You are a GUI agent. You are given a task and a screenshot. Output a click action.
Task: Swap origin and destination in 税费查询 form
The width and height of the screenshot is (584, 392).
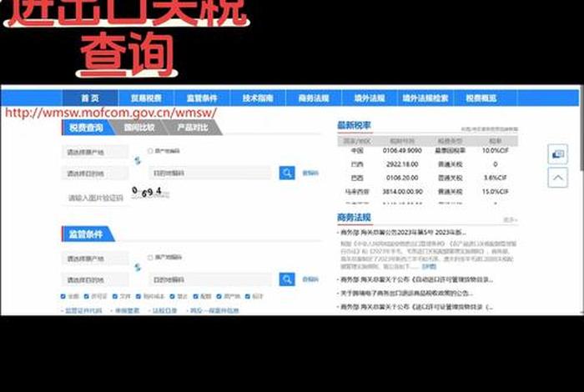138,160
